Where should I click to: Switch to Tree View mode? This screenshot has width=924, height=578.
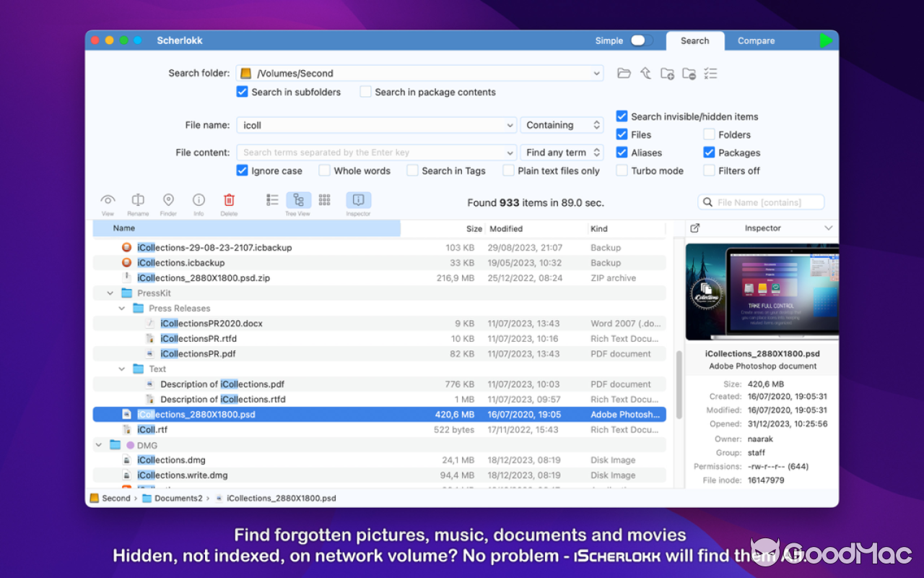click(297, 201)
